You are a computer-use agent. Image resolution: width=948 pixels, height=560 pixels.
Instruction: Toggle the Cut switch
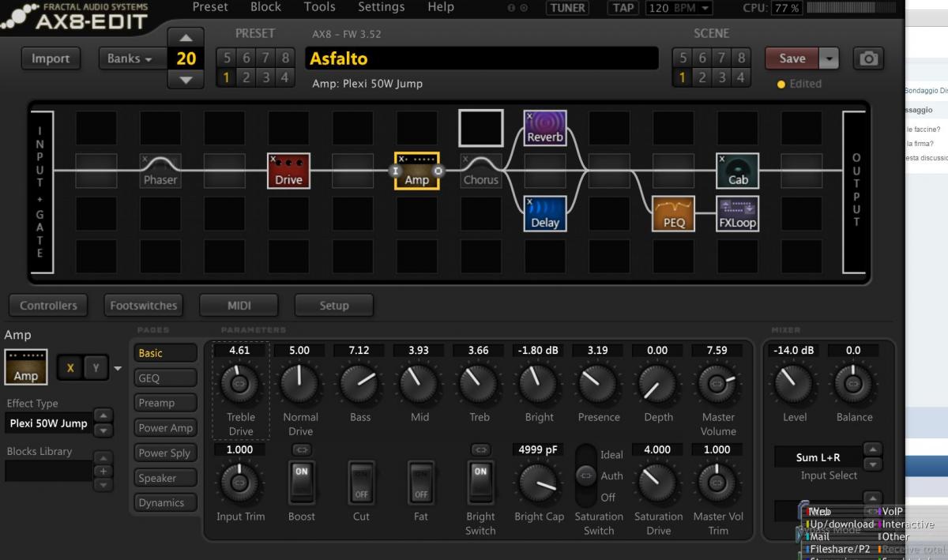point(361,482)
